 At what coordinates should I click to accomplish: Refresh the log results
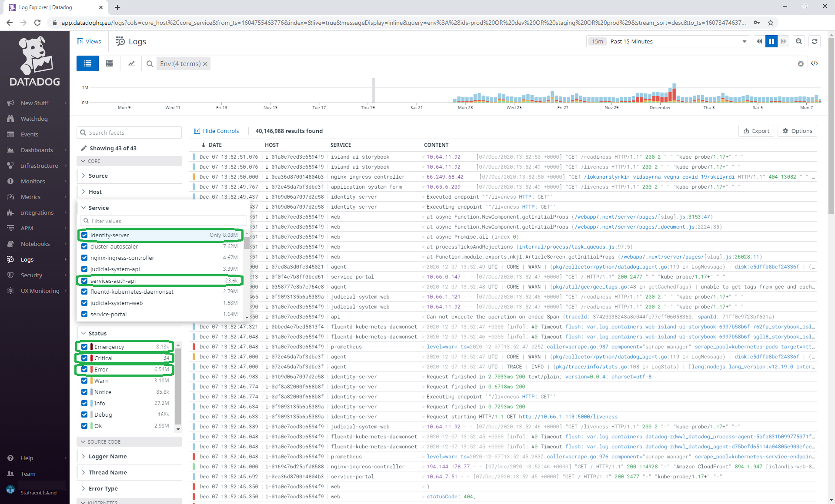(x=815, y=41)
